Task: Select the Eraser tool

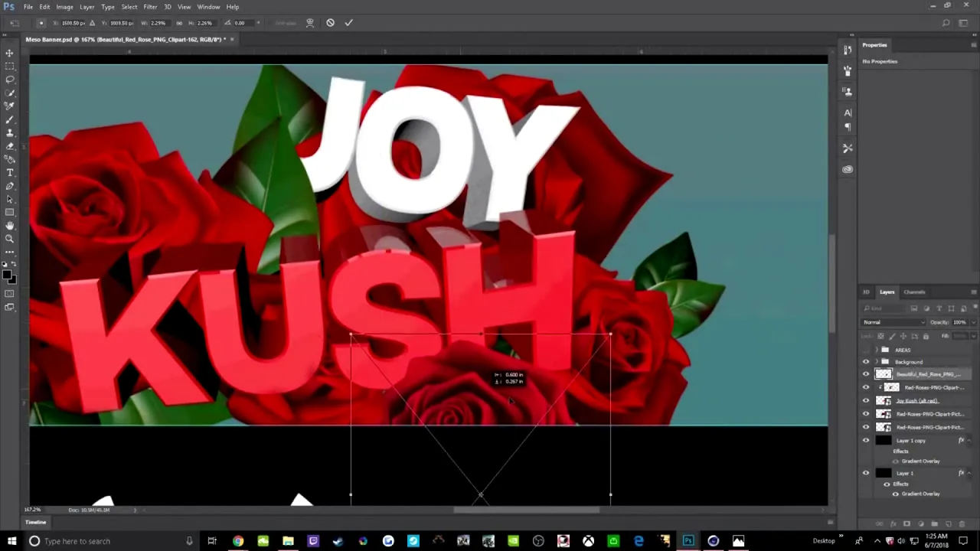Action: tap(9, 146)
